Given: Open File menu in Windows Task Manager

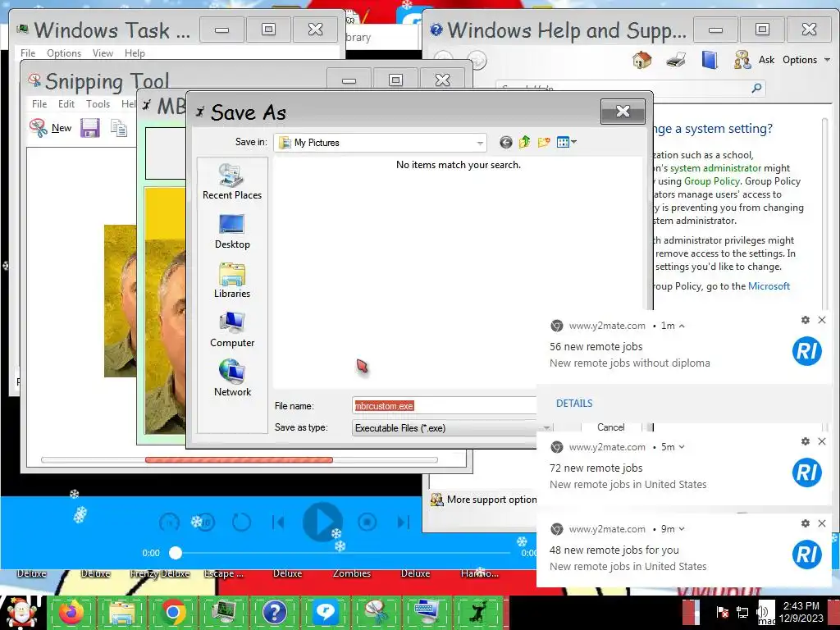Looking at the screenshot, I should [x=28, y=53].
